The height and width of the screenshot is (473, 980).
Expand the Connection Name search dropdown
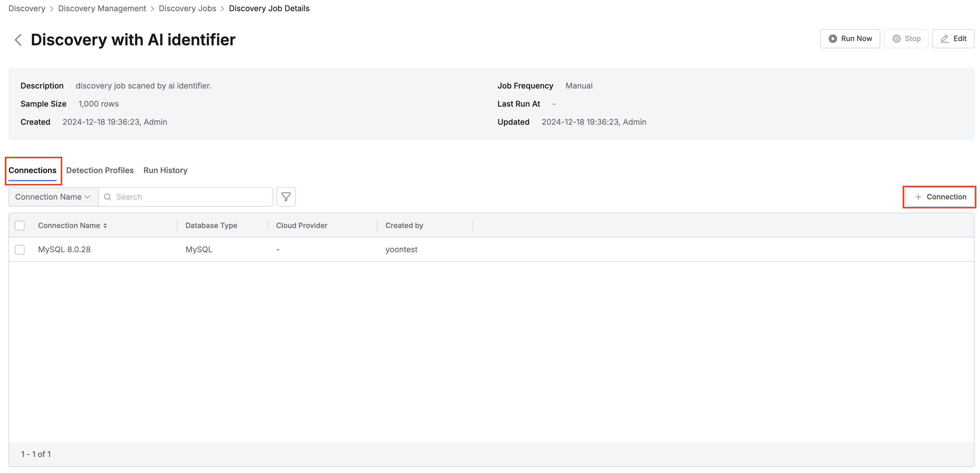click(x=53, y=197)
